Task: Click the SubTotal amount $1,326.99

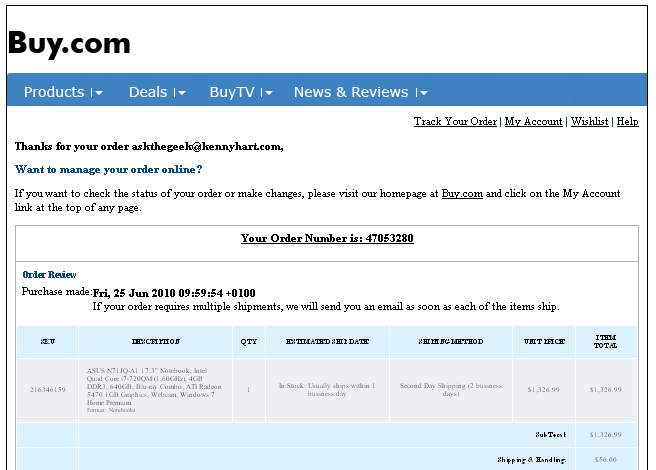Action: point(606,435)
